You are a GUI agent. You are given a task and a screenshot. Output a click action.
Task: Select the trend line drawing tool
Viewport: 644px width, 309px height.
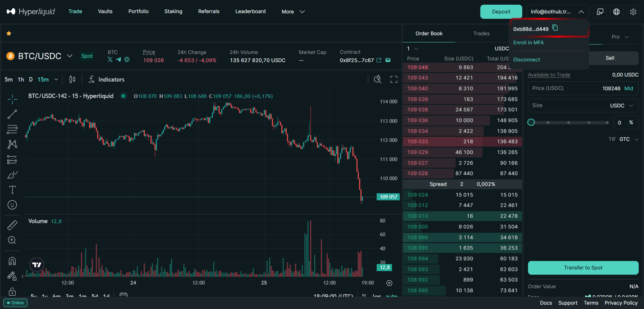tap(12, 114)
